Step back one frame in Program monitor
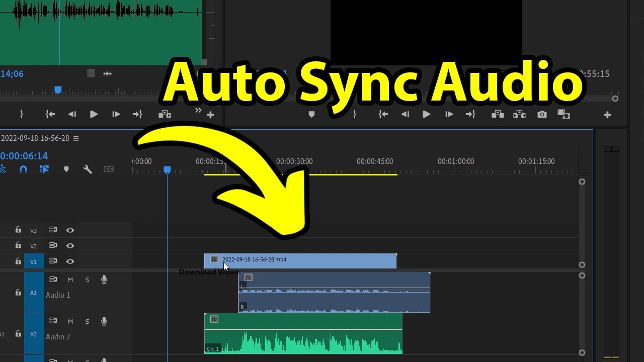 tap(405, 115)
